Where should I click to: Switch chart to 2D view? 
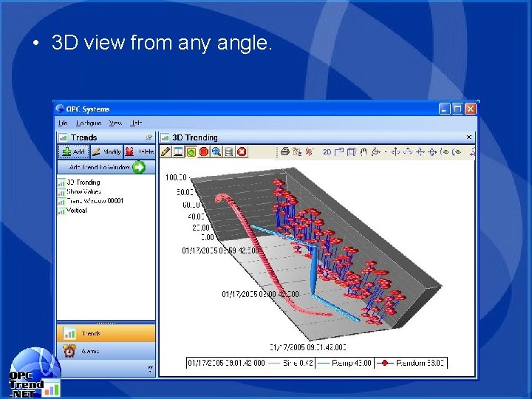coord(327,152)
